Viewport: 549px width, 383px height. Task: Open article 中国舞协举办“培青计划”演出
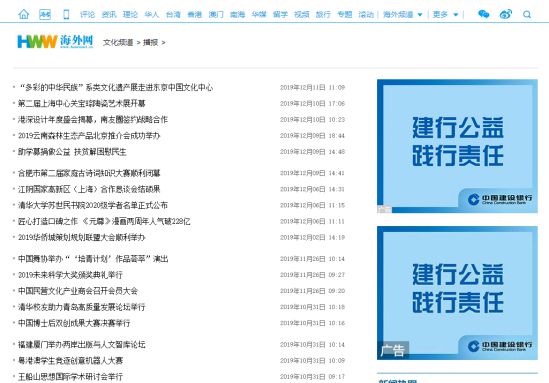point(93,259)
